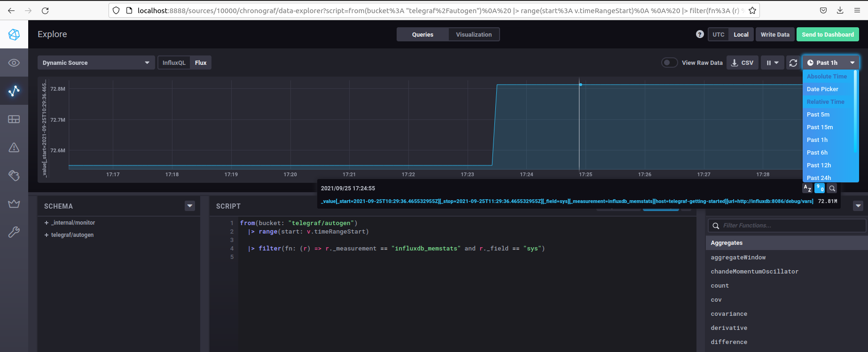Click the Write Data button

tap(775, 34)
